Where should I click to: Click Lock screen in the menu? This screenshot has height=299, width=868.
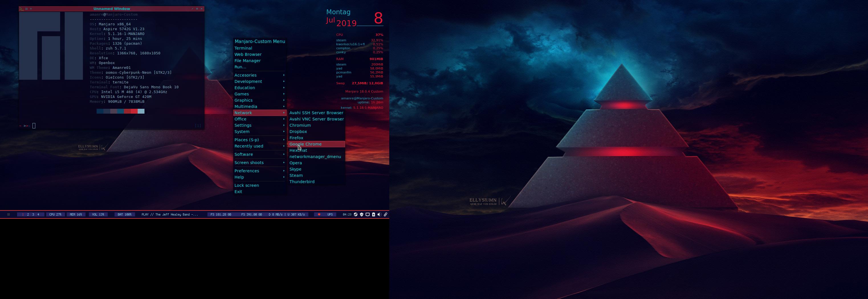click(x=247, y=185)
